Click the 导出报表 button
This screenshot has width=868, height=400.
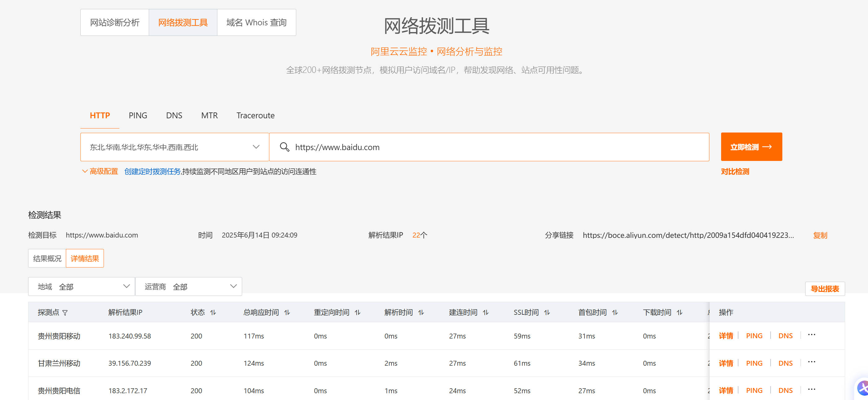(825, 288)
